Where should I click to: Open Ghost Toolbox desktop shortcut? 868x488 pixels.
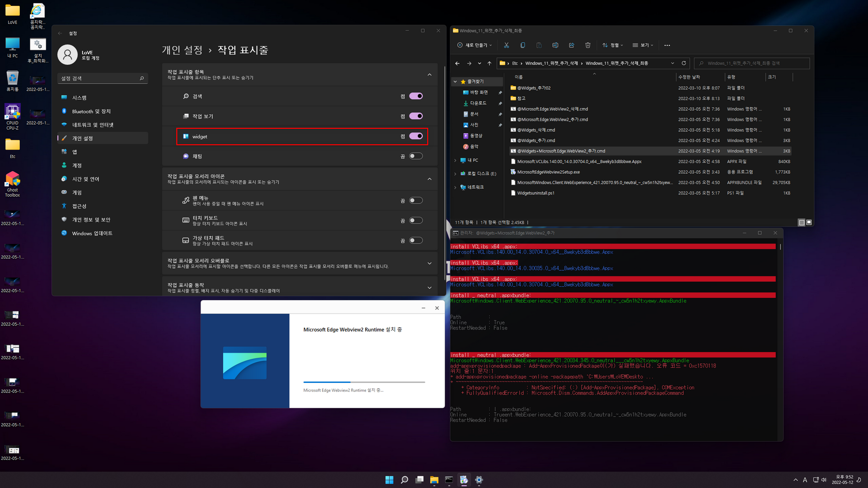pyautogui.click(x=12, y=184)
